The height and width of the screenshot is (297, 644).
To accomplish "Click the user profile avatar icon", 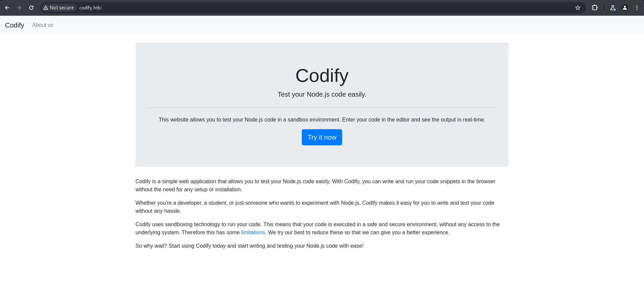I will (625, 8).
